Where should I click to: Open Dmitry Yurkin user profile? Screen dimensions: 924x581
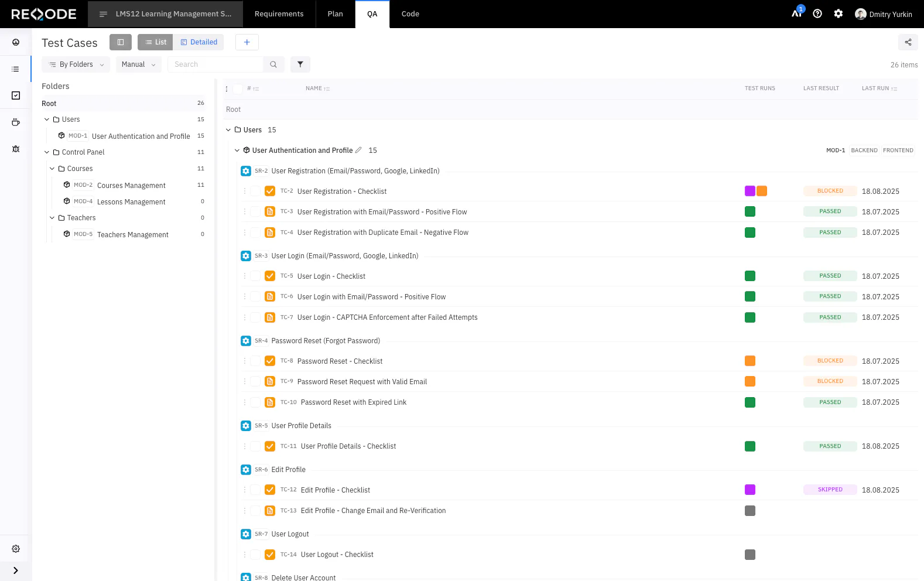tap(884, 14)
